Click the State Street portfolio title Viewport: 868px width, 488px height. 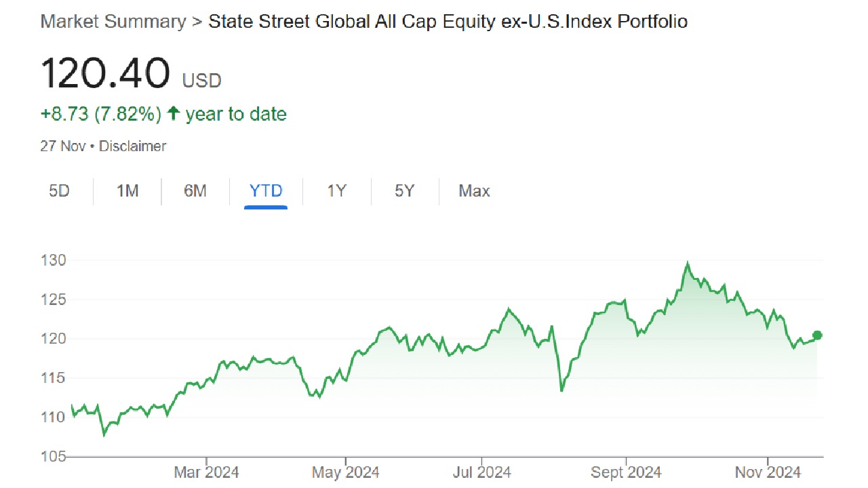(x=448, y=22)
